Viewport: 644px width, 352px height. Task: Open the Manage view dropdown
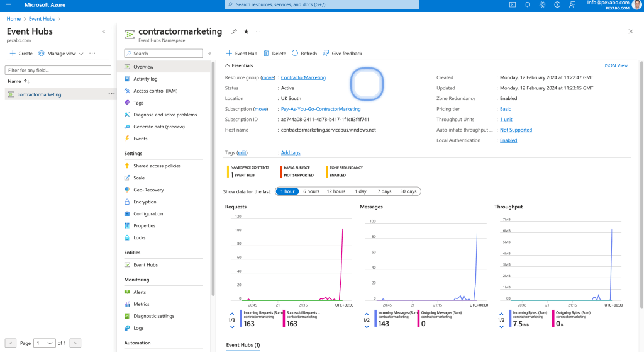coord(61,54)
